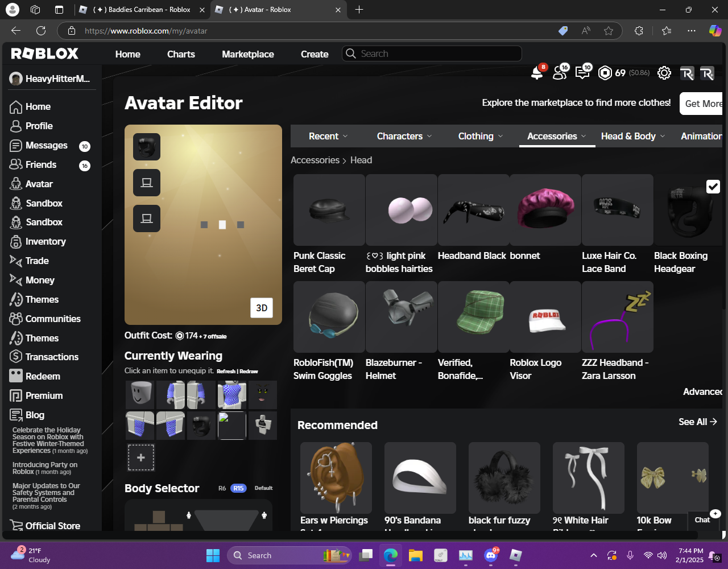Open Discord from the taskbar
This screenshot has height=569, width=728.
coord(490,555)
